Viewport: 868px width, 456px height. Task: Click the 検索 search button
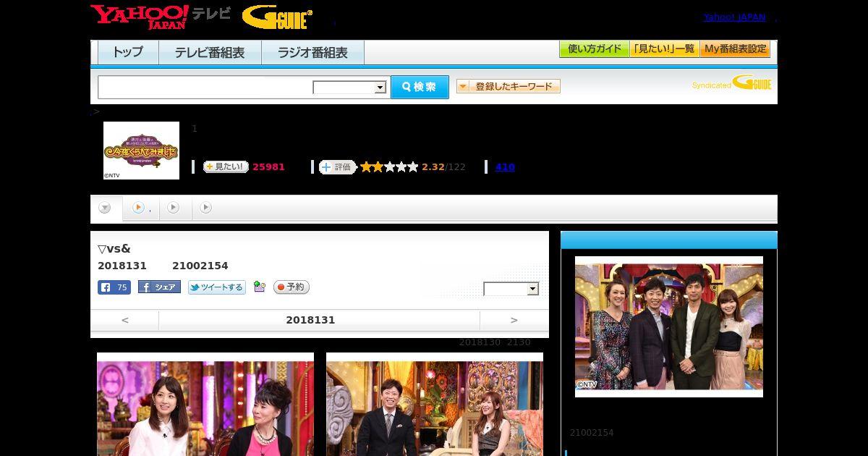tap(420, 87)
